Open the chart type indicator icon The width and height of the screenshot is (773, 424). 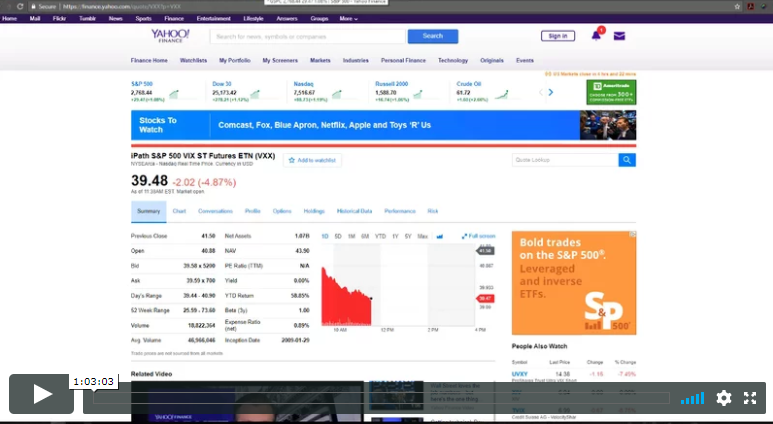click(440, 236)
